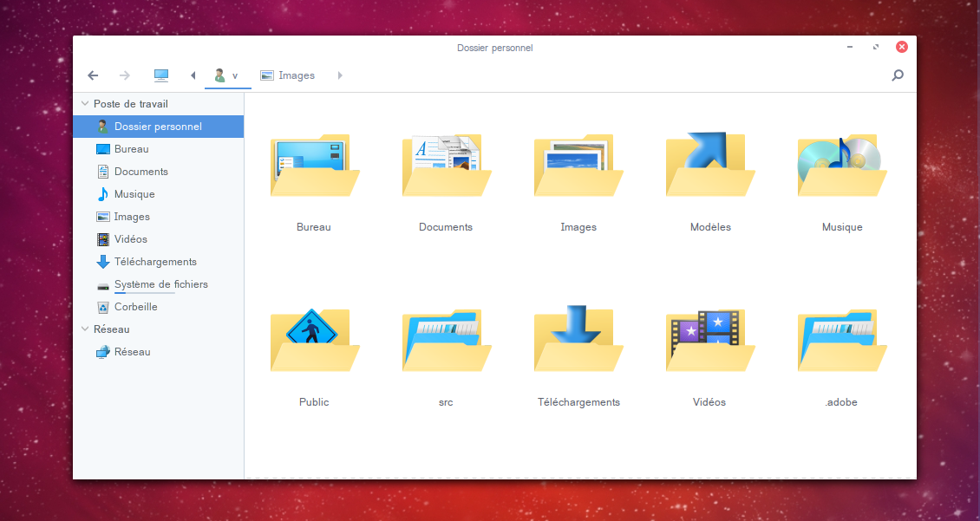Click Documents page icon in sidebar
This screenshot has height=521, width=980.
103,172
